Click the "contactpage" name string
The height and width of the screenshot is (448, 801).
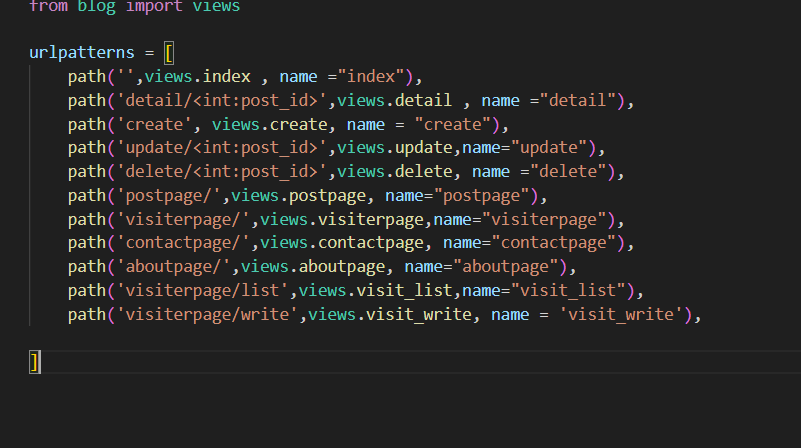pos(554,243)
